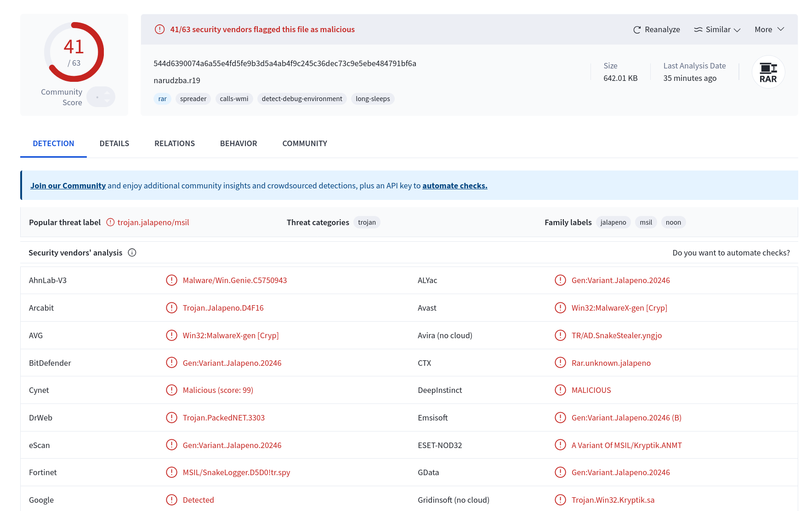Viewport: 812px width, 511px height.
Task: Click the RAR file type icon
Action: pyautogui.click(x=768, y=72)
